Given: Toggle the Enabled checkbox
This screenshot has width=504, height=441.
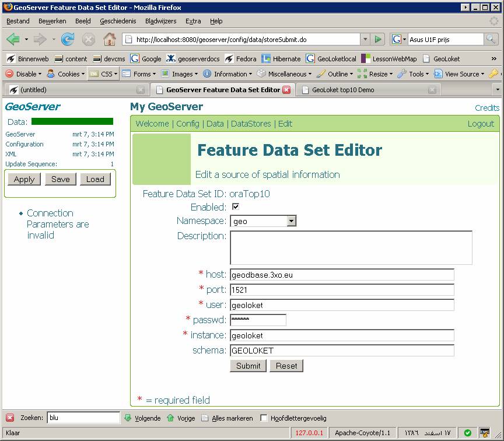Looking at the screenshot, I should tap(236, 206).
